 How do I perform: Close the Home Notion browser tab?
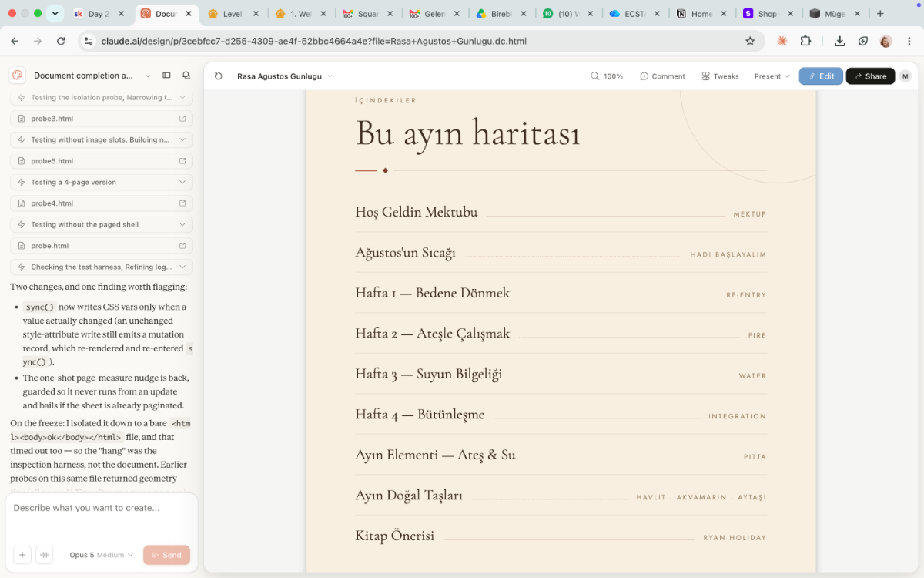tap(725, 14)
